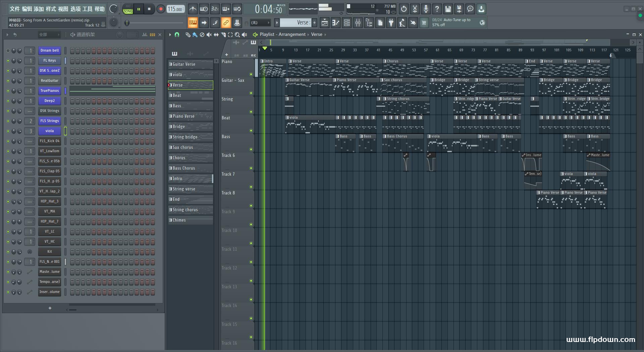
Task: Open the question mark help icon
Action: 437,9
